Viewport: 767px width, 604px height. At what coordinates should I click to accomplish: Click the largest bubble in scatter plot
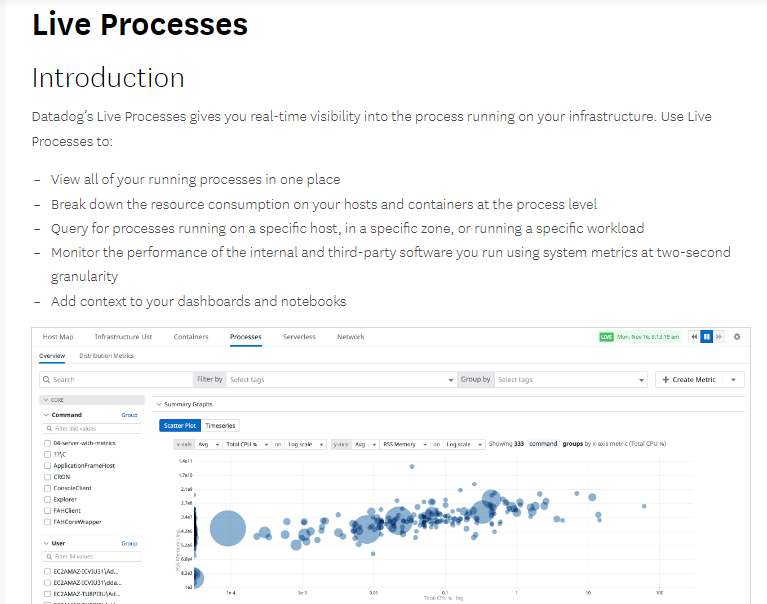click(227, 528)
